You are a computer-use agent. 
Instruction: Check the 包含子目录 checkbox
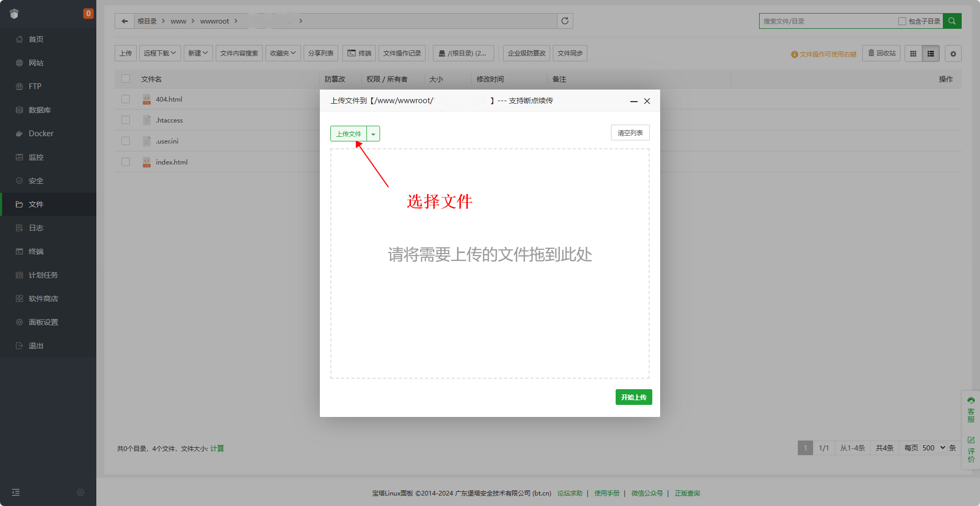point(902,21)
